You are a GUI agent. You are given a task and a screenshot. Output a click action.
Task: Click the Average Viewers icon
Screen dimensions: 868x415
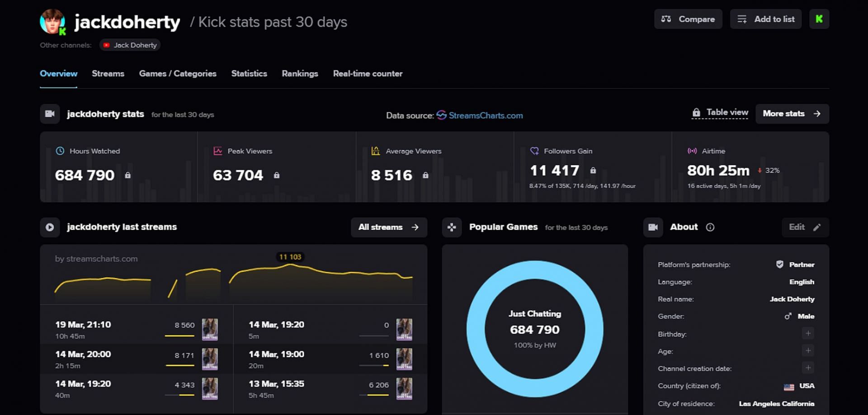click(x=376, y=151)
